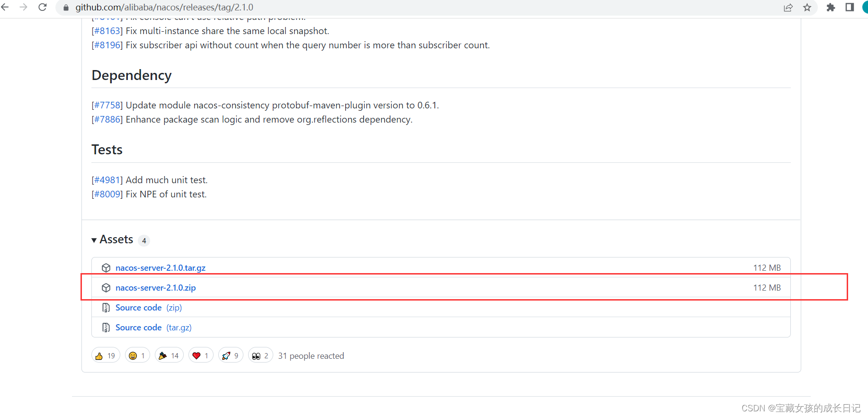Bookmark this page with the star icon

(807, 8)
